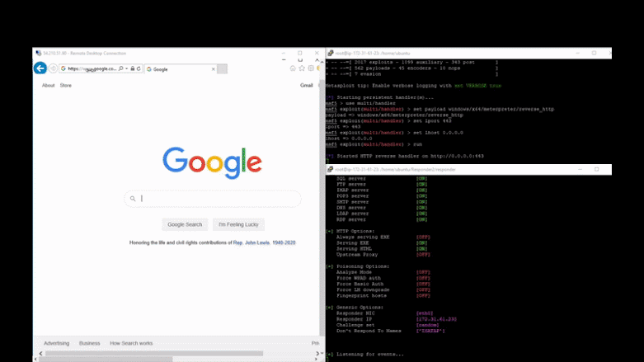Click the PuTTY icon of /home/ubuntu window
The image size is (644, 362).
(330, 53)
